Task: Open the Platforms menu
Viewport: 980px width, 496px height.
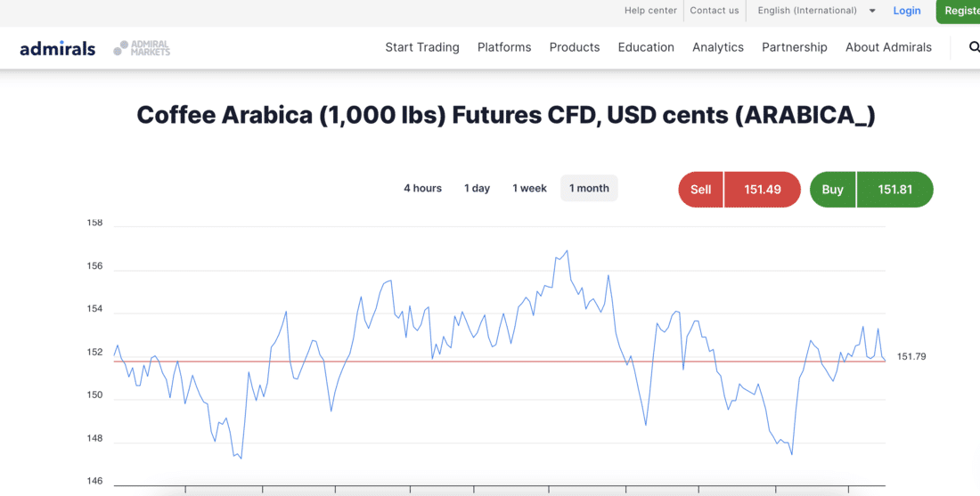Action: pyautogui.click(x=504, y=47)
